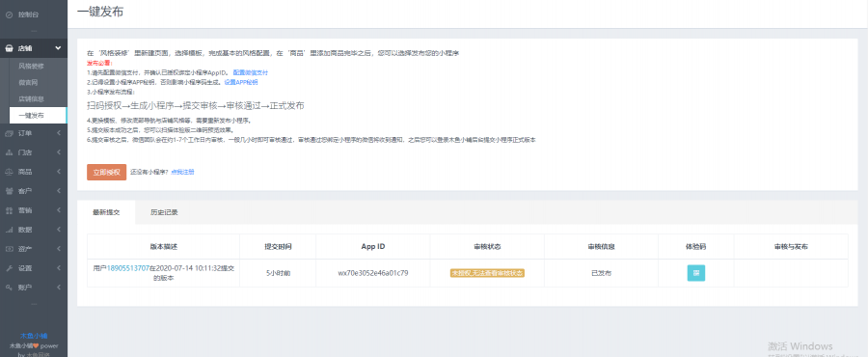The height and width of the screenshot is (357, 868).
Task: Expand the 商品 menu arrow
Action: click(59, 172)
